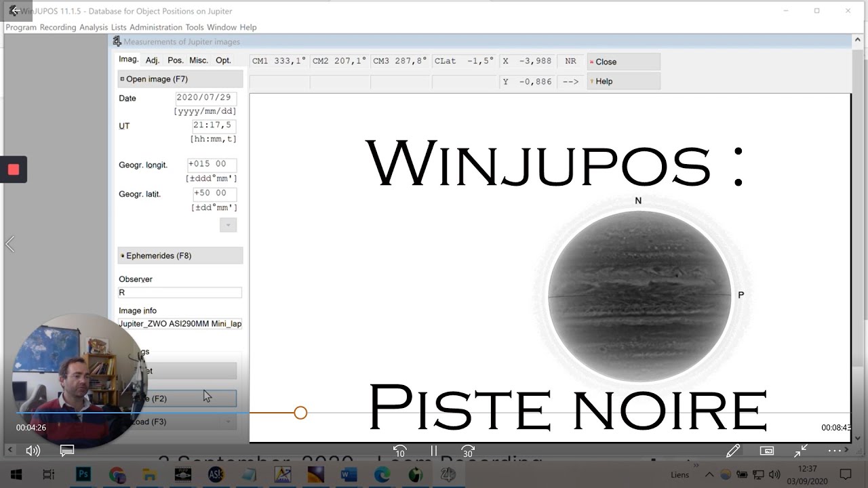Open the taskbar clock showing 12:37

click(x=808, y=474)
